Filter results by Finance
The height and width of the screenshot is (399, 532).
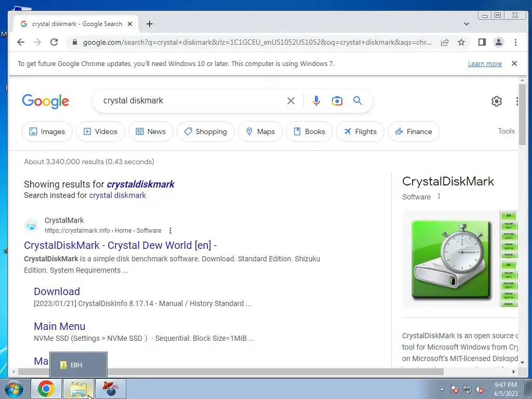tap(414, 131)
